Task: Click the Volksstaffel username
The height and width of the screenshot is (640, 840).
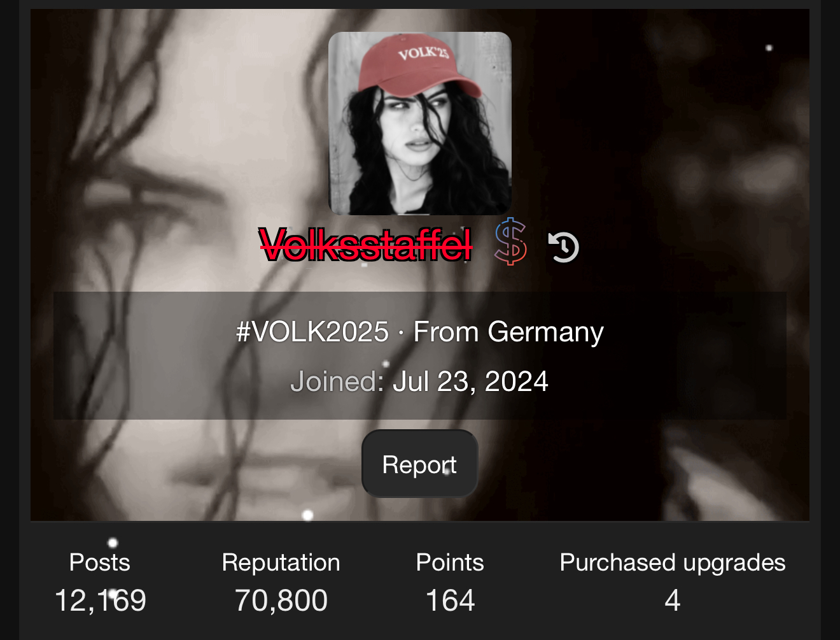Action: (x=366, y=245)
